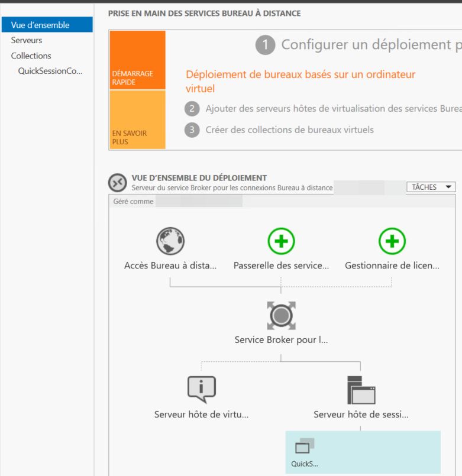Click the deployment overview header icon

(118, 183)
